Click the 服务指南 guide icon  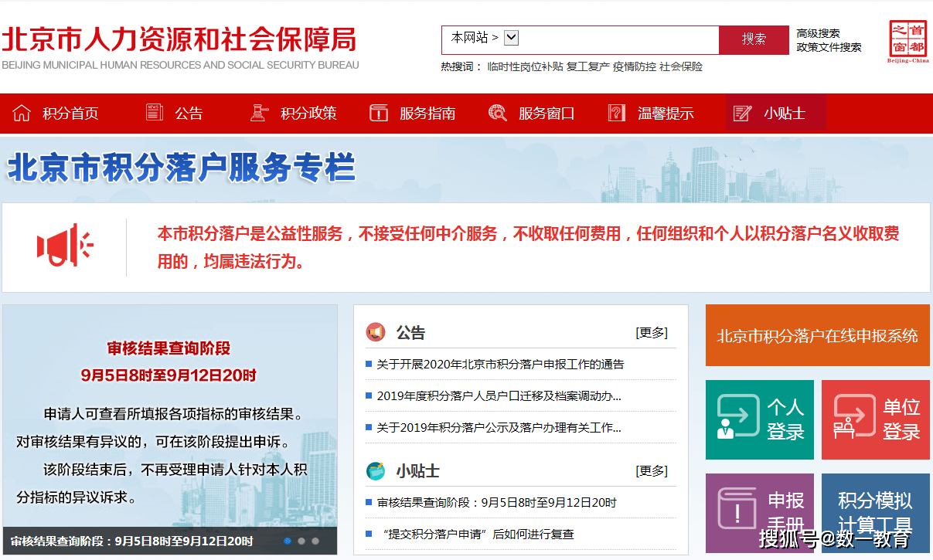click(x=379, y=113)
